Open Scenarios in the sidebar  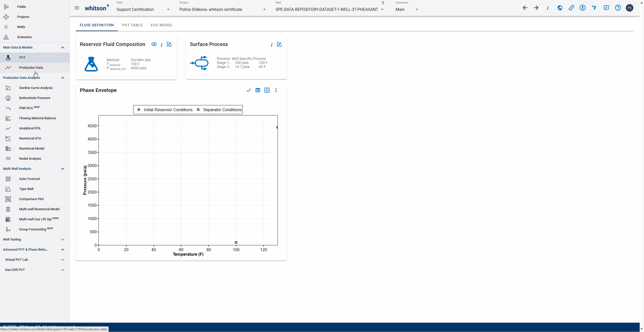pyautogui.click(x=35, y=37)
